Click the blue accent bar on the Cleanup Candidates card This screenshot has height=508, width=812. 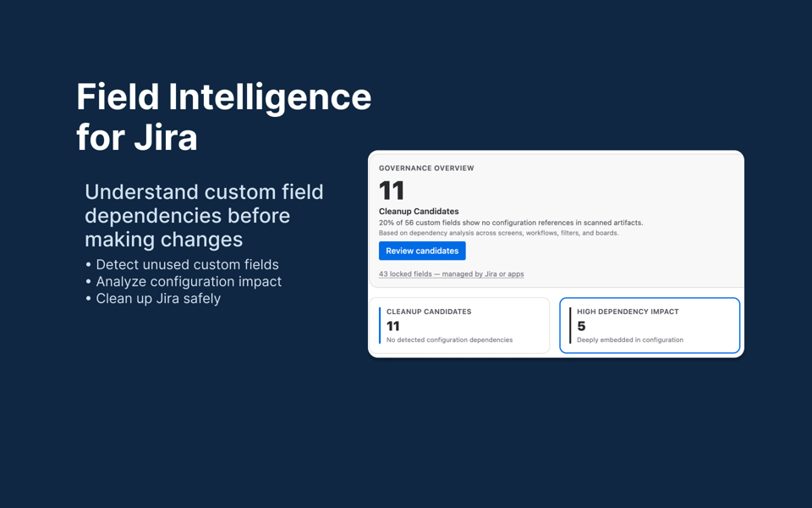click(381, 325)
